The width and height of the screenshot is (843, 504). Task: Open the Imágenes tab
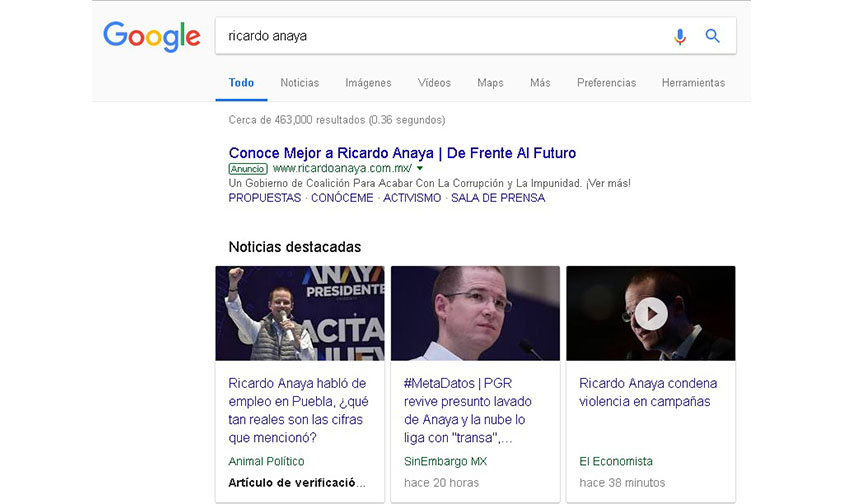368,83
